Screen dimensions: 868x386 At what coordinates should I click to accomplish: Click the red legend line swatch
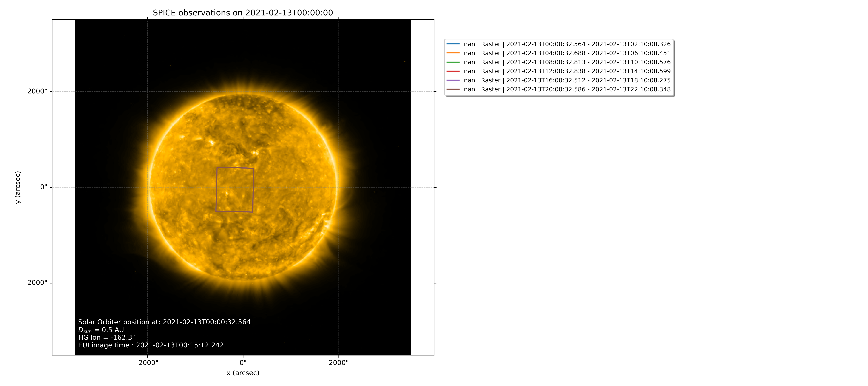click(x=453, y=71)
